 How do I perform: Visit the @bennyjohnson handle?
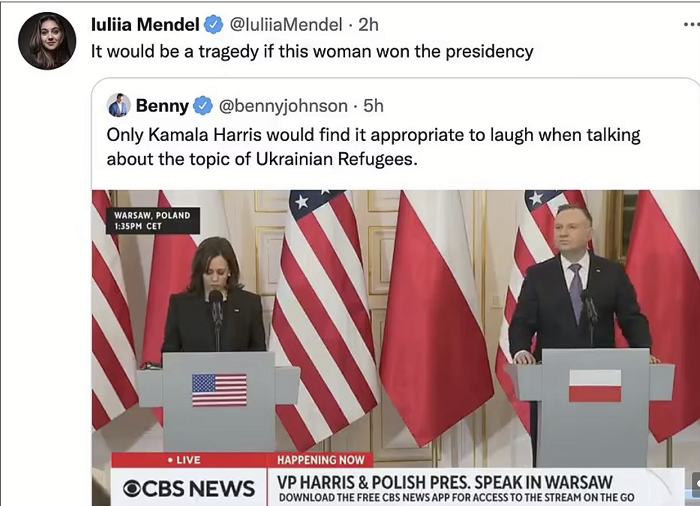[283, 106]
